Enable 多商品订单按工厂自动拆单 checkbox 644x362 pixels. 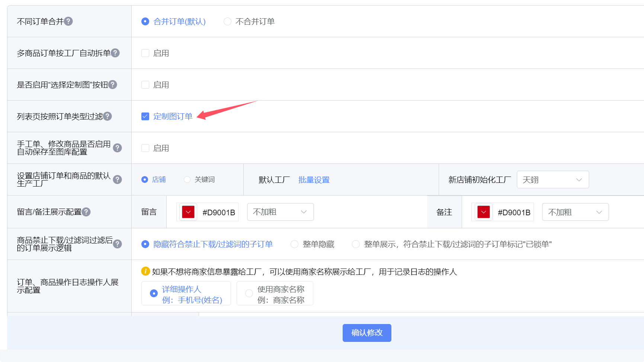pyautogui.click(x=145, y=53)
